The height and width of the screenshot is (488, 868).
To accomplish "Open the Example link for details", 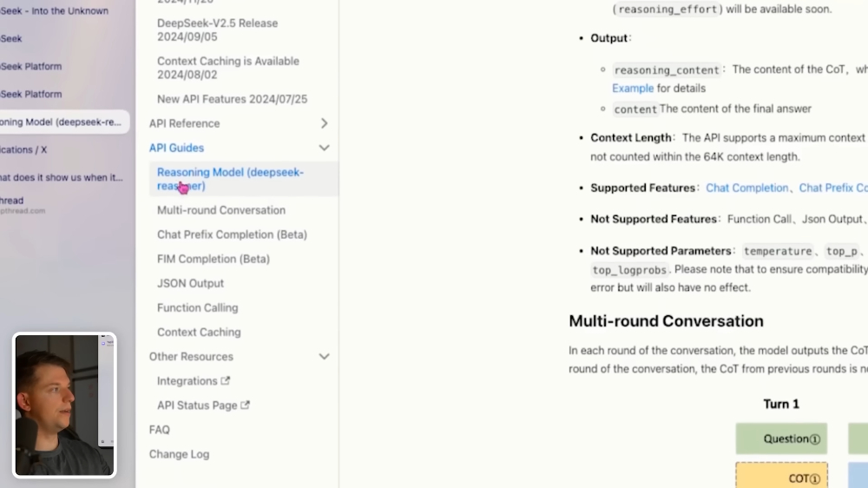I will 633,88.
